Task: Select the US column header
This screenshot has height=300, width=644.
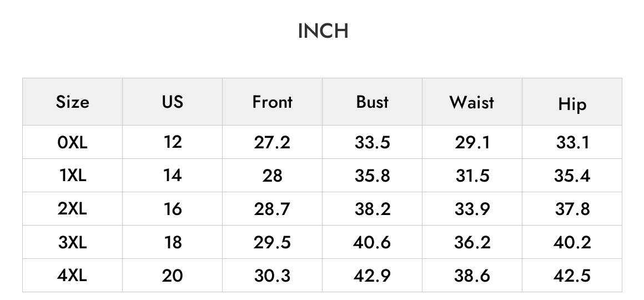Action: (x=173, y=102)
